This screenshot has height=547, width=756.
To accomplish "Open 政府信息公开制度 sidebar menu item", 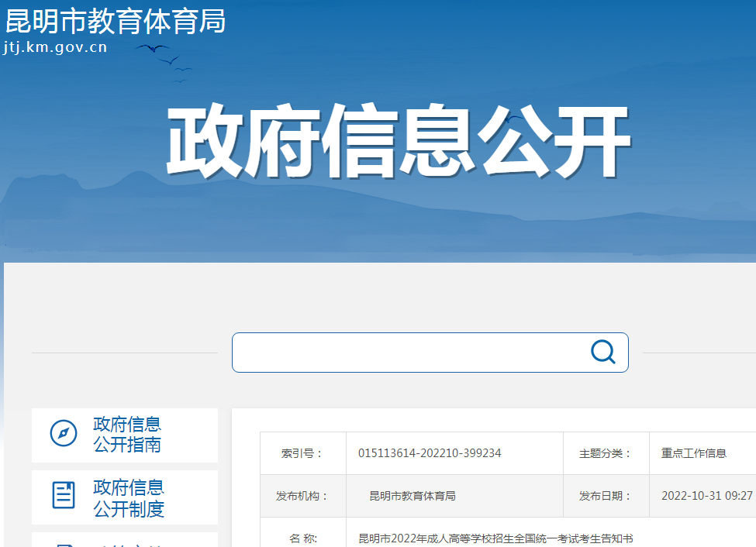I will tap(125, 497).
